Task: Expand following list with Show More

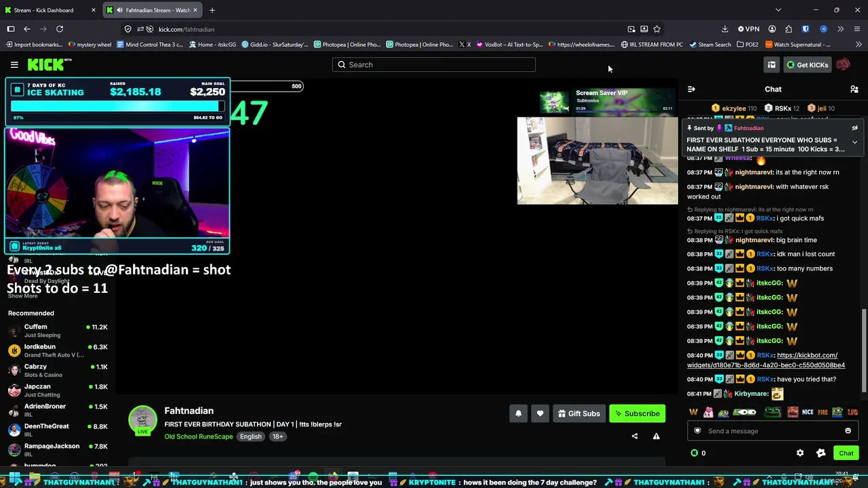Action: click(22, 296)
